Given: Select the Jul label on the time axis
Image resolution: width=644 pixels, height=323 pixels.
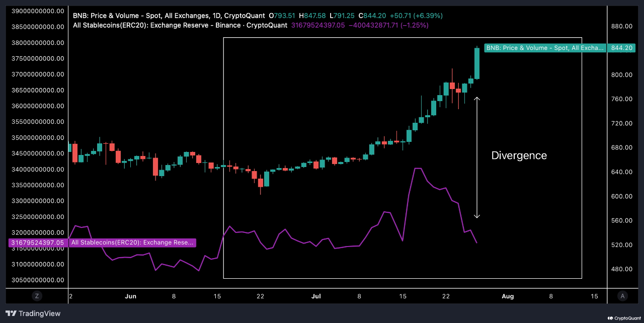Looking at the screenshot, I should (x=316, y=296).
